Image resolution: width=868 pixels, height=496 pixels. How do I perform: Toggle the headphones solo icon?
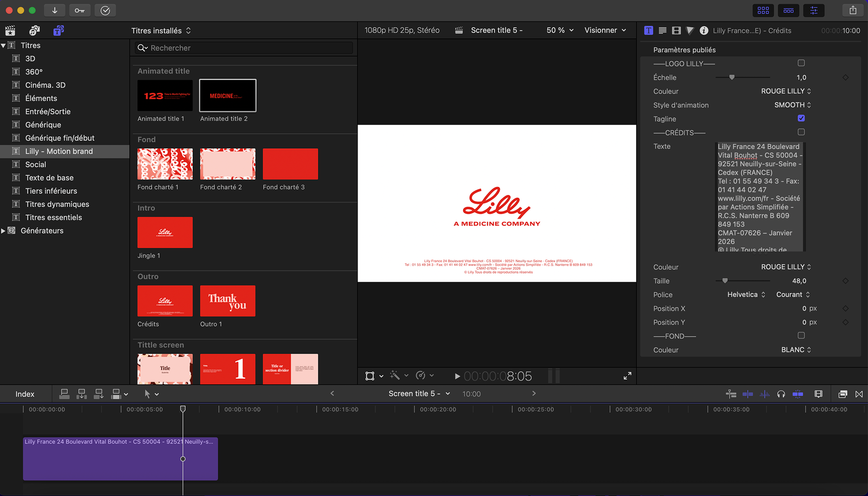(x=781, y=394)
